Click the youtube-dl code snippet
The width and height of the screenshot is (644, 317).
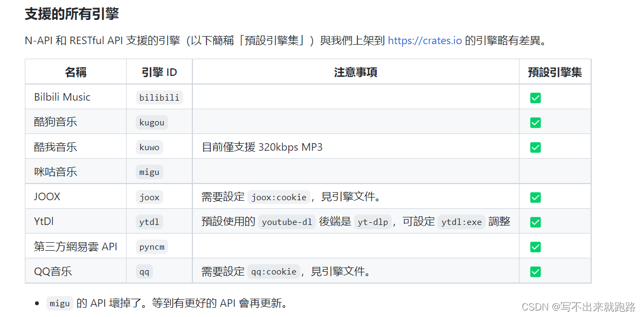pyautogui.click(x=287, y=222)
